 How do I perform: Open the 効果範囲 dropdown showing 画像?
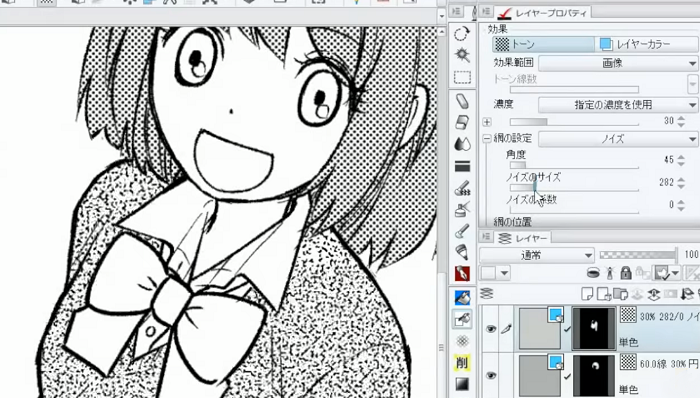coord(618,63)
